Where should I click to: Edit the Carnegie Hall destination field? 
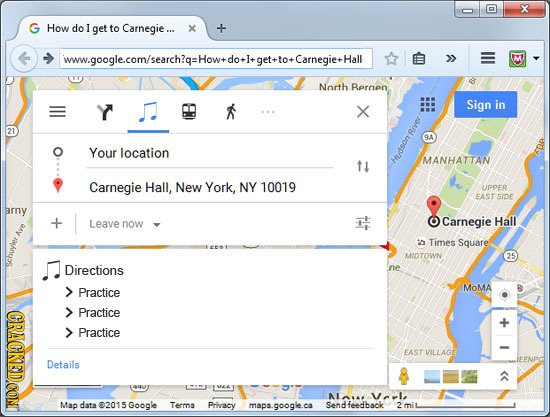coord(209,187)
